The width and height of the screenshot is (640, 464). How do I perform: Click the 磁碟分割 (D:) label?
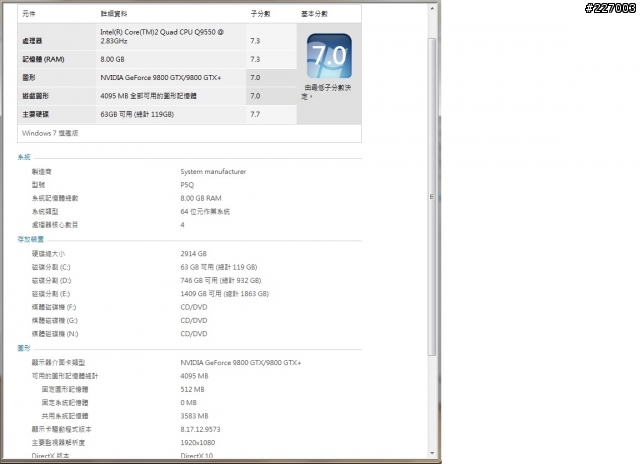[x=51, y=281]
